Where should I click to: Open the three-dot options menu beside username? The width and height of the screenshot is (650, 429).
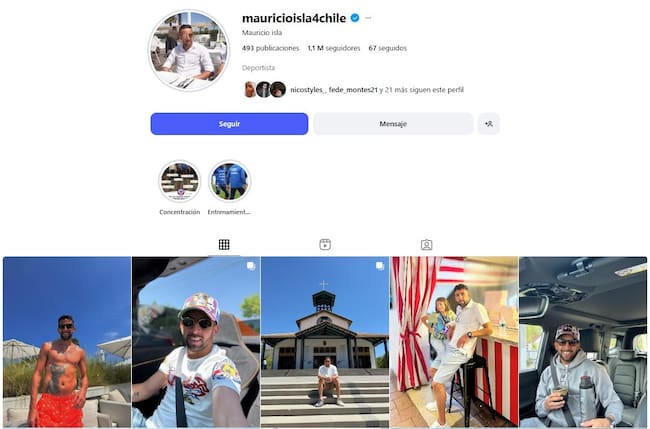[x=368, y=18]
